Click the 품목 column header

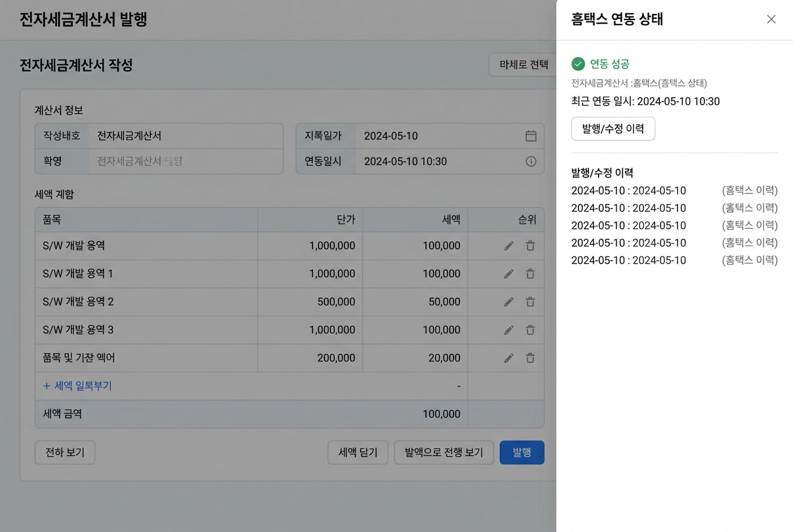pyautogui.click(x=146, y=220)
